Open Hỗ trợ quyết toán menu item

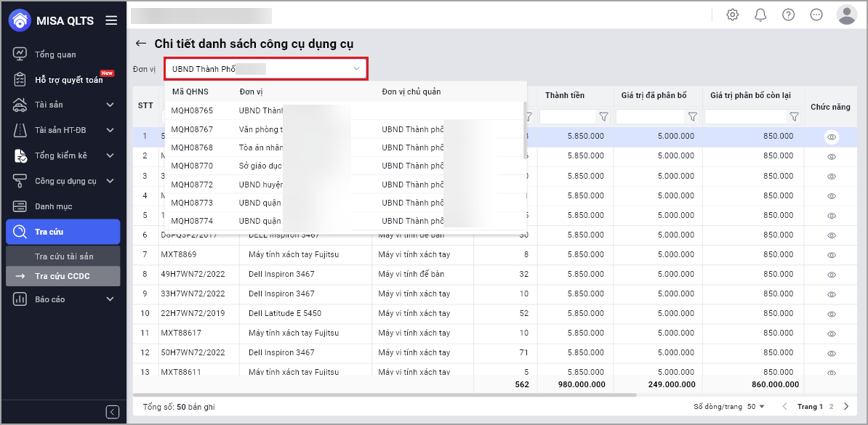click(63, 79)
